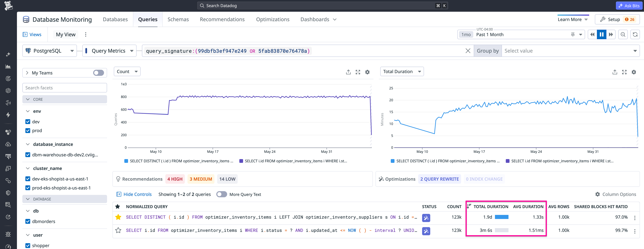Star the SELECT i.id query row
The width and height of the screenshot is (644, 249).
click(118, 231)
